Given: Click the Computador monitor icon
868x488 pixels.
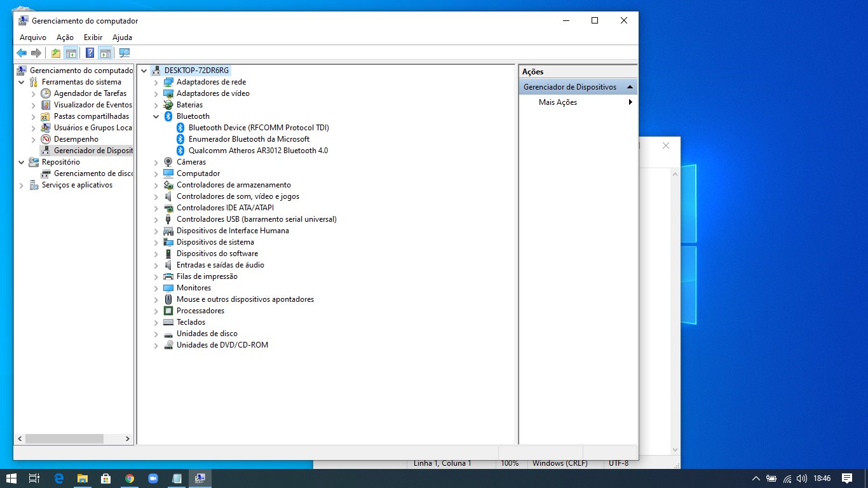Looking at the screenshot, I should (168, 173).
